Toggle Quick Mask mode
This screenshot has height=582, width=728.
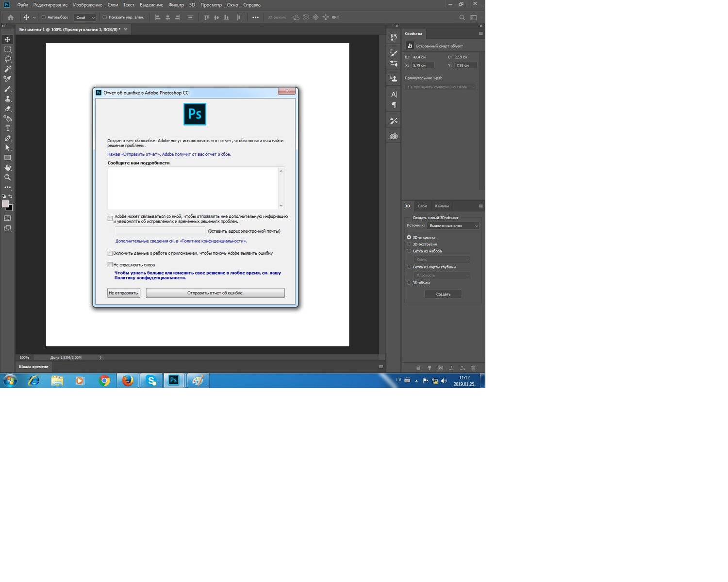7,218
